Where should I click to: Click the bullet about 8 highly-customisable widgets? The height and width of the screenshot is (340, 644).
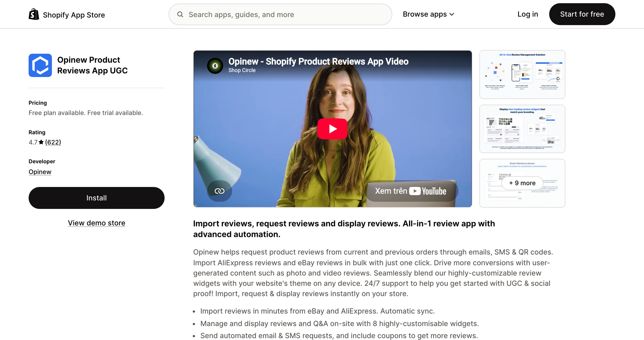point(339,324)
